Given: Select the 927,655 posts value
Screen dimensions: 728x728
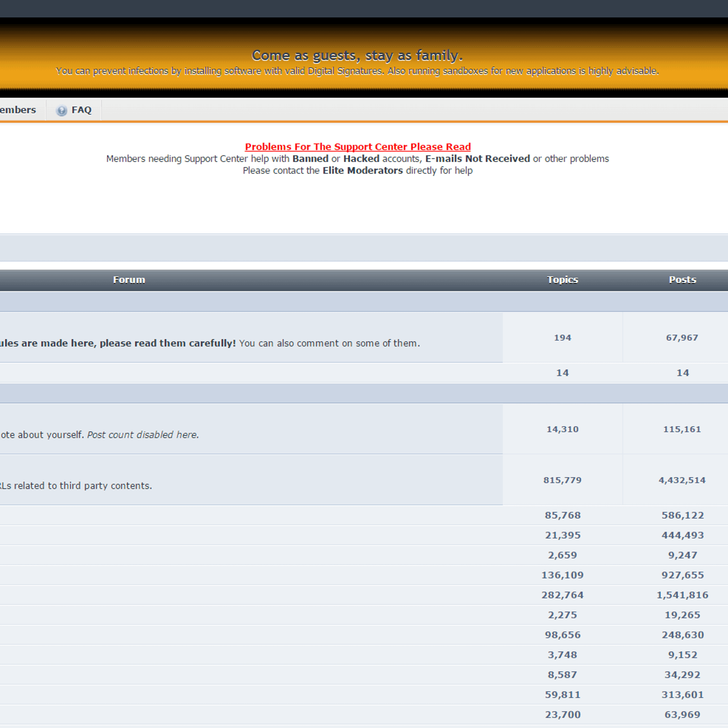Looking at the screenshot, I should [682, 575].
